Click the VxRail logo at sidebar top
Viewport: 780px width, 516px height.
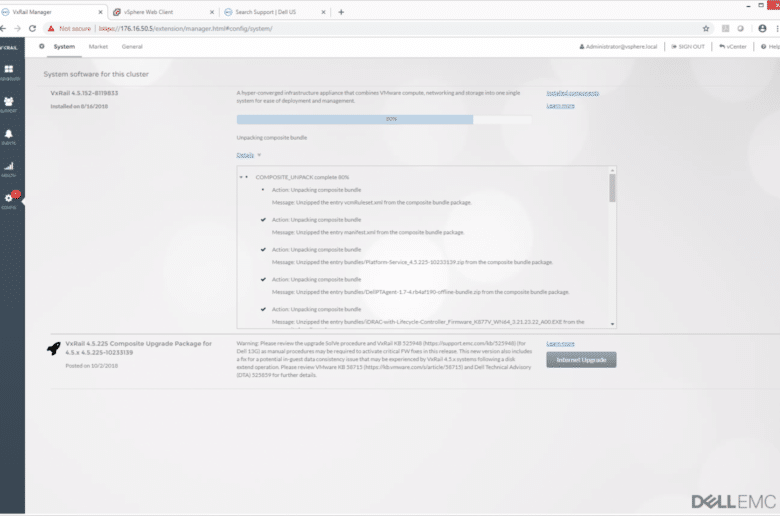pos(9,47)
